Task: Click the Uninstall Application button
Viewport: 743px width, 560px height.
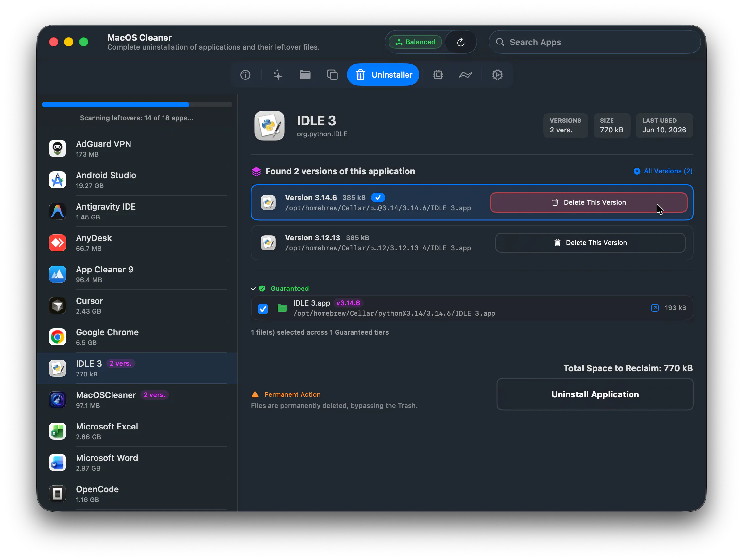Action: (595, 394)
